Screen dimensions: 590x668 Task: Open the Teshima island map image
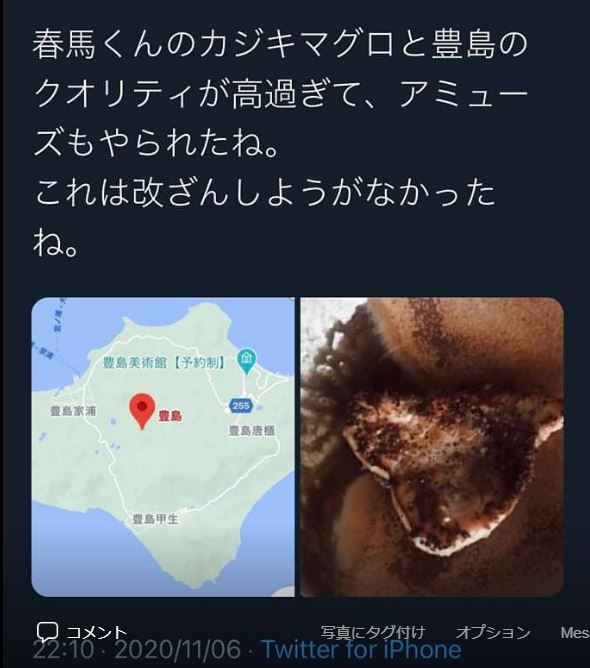coord(163,447)
